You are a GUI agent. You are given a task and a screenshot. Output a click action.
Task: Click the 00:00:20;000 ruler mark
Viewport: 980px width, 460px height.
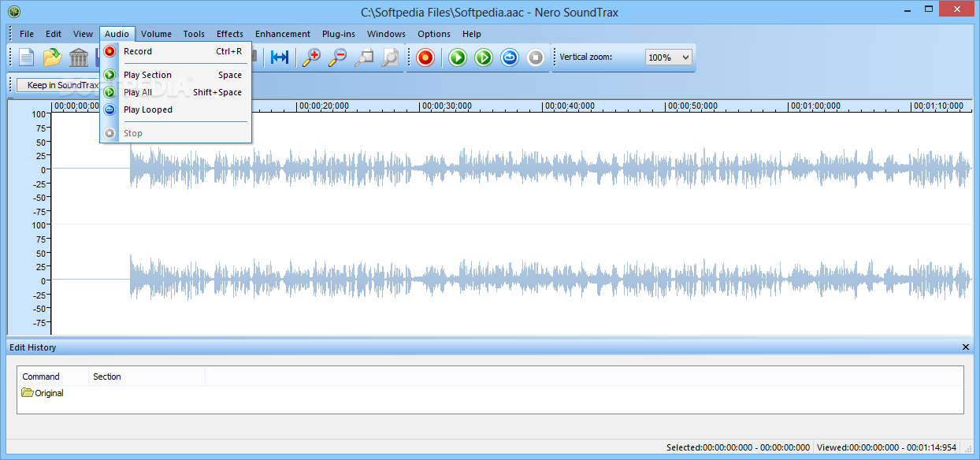tap(324, 106)
